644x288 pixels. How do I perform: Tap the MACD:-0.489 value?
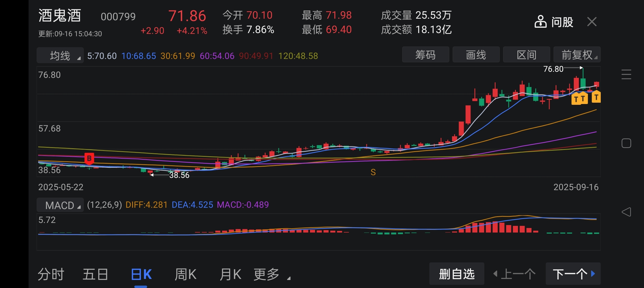pos(243,205)
